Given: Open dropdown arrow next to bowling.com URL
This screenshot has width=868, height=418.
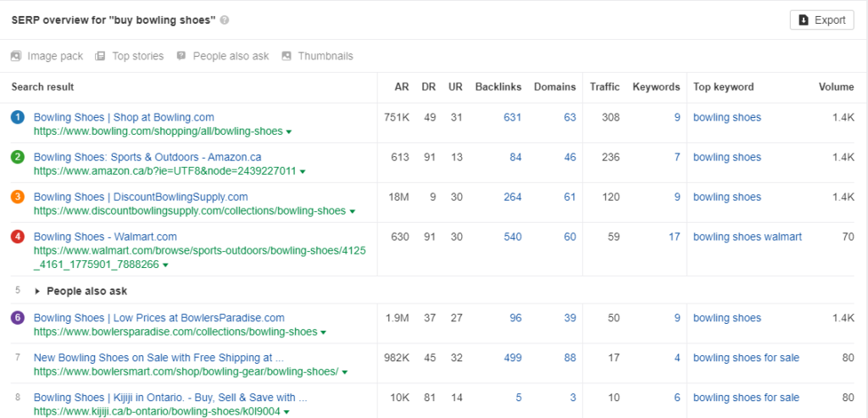Looking at the screenshot, I should click(289, 131).
